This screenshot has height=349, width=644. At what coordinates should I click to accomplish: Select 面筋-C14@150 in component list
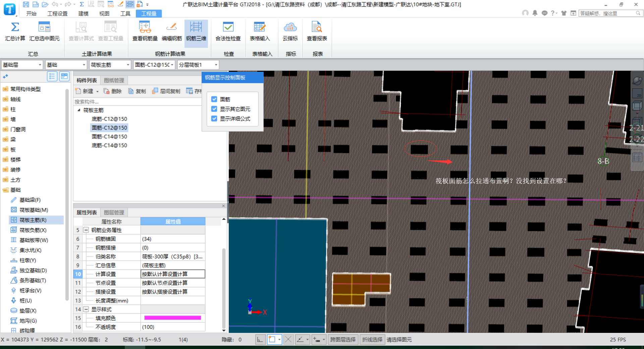(109, 137)
